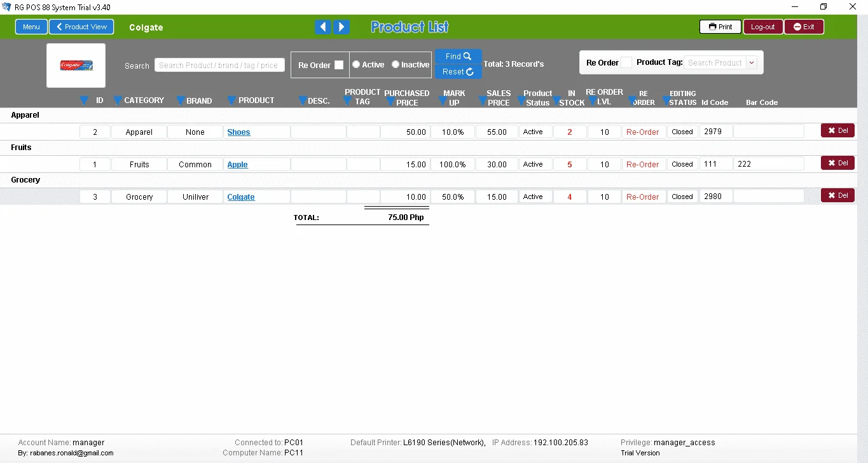Click the Bar Code field containing 222
The height and width of the screenshot is (463, 868).
click(x=769, y=164)
